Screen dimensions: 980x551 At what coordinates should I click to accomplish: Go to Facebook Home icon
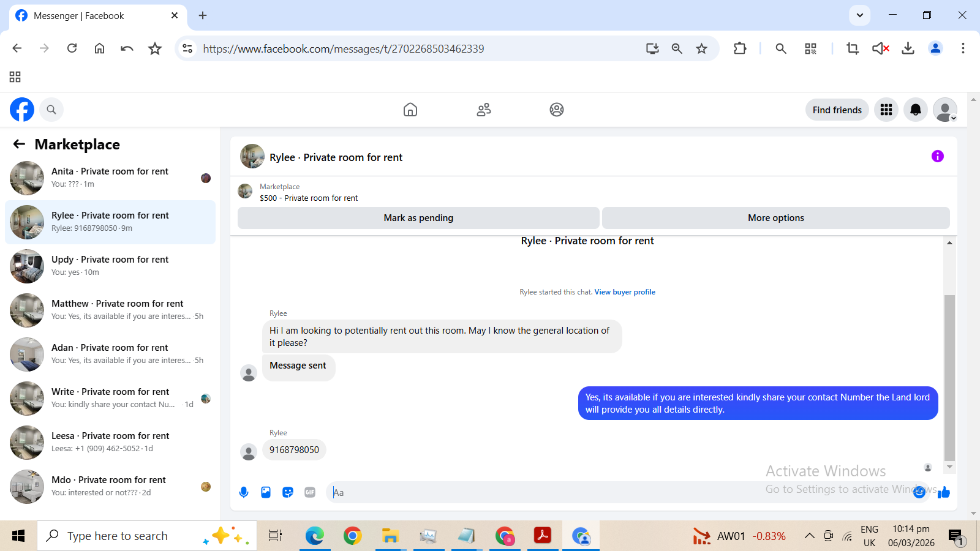[x=410, y=110]
